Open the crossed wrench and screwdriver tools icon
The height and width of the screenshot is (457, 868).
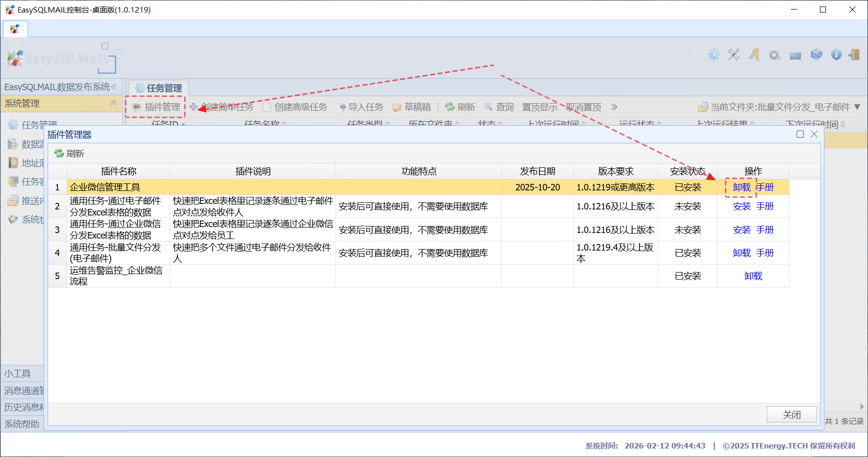coord(734,55)
